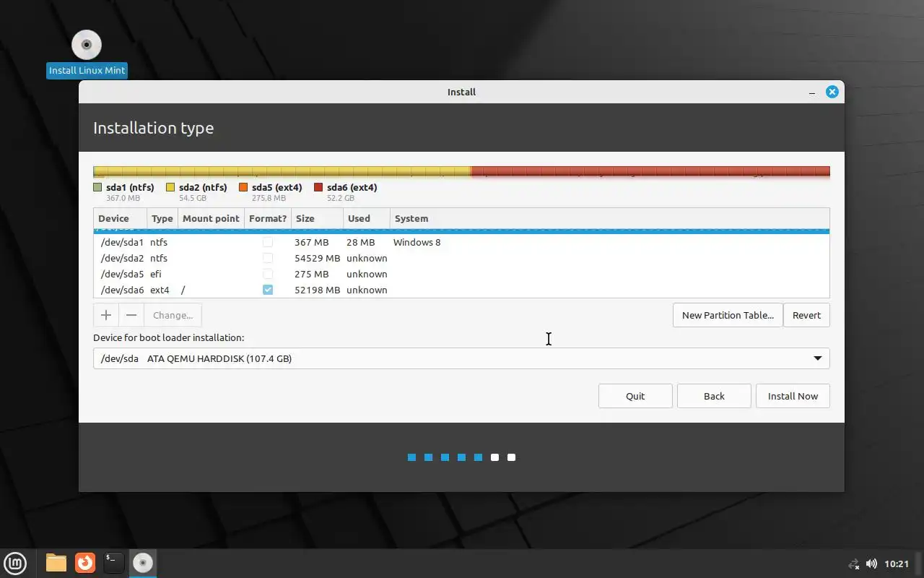This screenshot has width=924, height=578.
Task: Click the sda5 (ext4) orange legend swatch
Action: [x=243, y=187]
